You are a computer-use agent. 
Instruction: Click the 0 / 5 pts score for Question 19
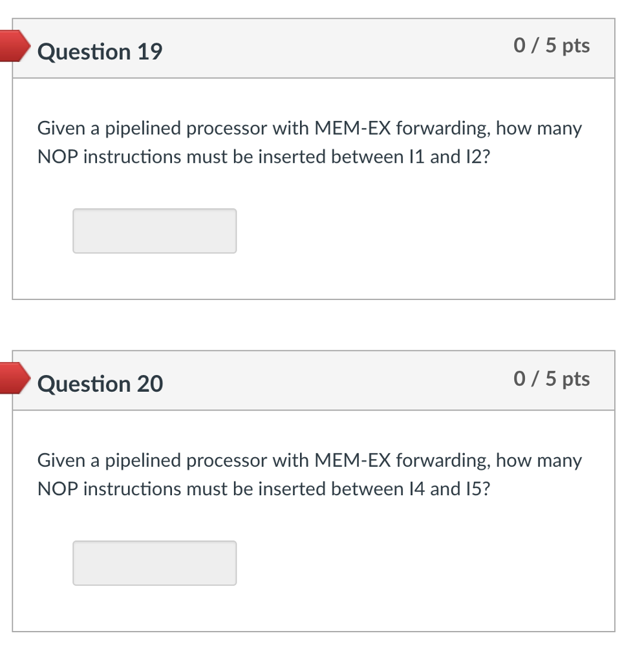(552, 45)
